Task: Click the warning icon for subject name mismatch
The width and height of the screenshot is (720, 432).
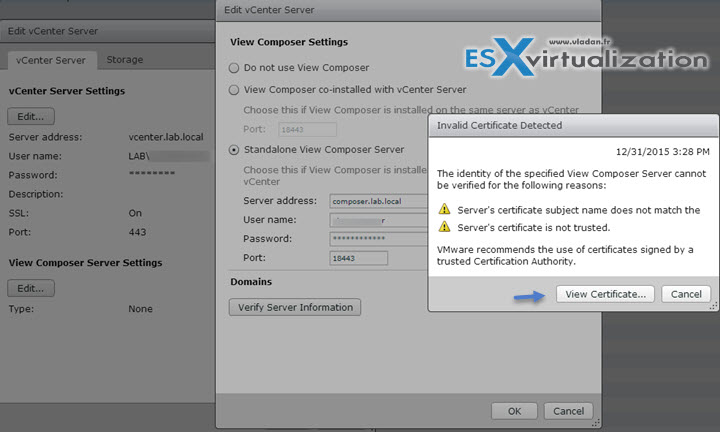Action: [x=444, y=209]
